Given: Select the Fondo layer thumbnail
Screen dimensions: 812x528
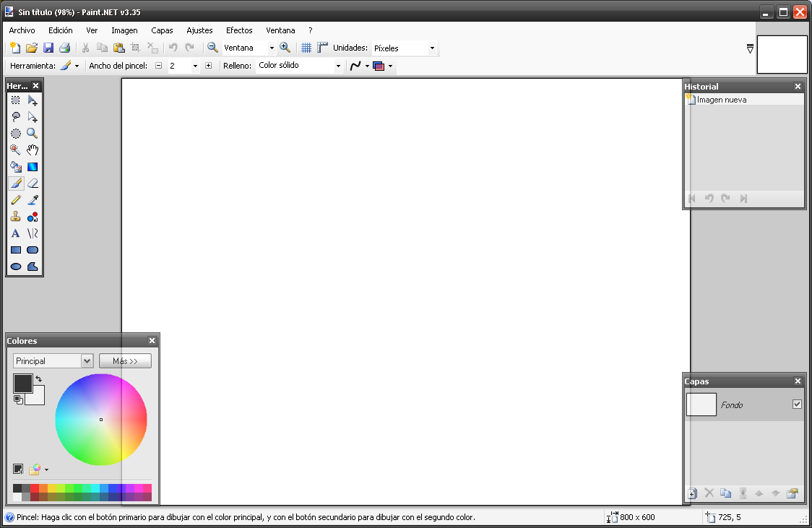Looking at the screenshot, I should [x=701, y=404].
